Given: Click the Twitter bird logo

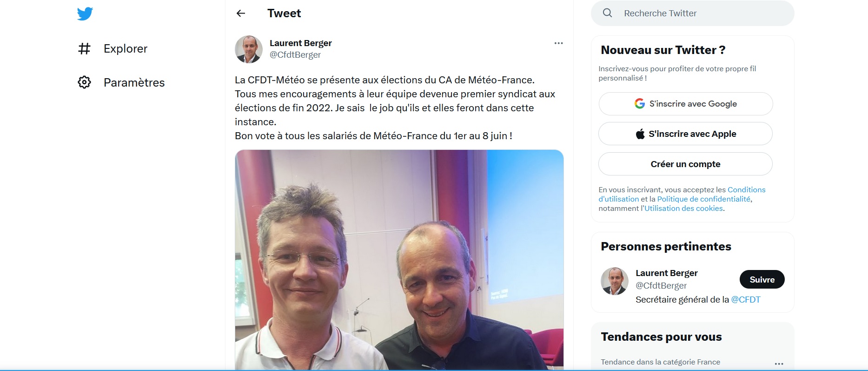Looking at the screenshot, I should (x=85, y=13).
